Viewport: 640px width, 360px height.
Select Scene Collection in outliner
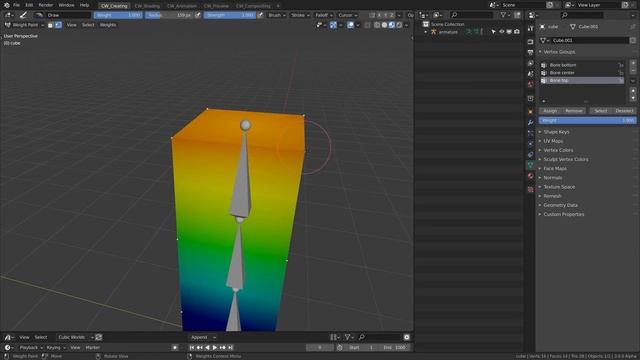coord(447,24)
